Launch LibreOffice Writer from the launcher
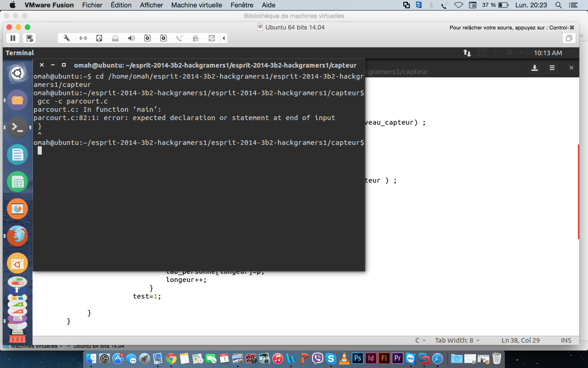The height and width of the screenshot is (368, 588). tap(17, 155)
